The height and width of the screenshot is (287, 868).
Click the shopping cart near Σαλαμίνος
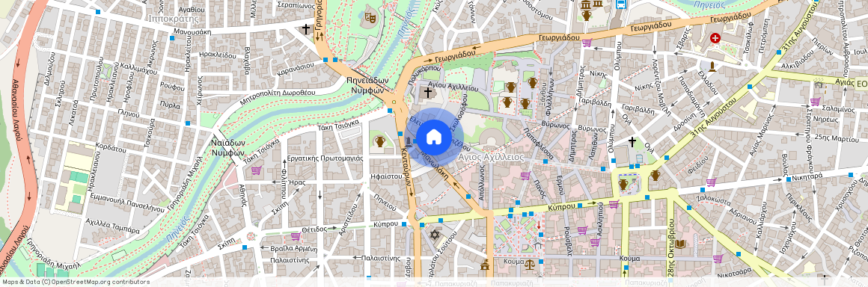click(816, 102)
